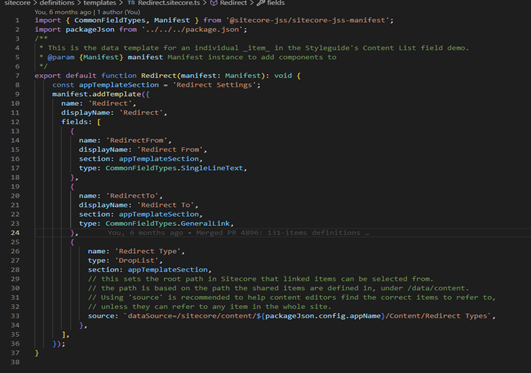Click line number 1 in the gutter
The width and height of the screenshot is (531, 373).
[x=17, y=20]
